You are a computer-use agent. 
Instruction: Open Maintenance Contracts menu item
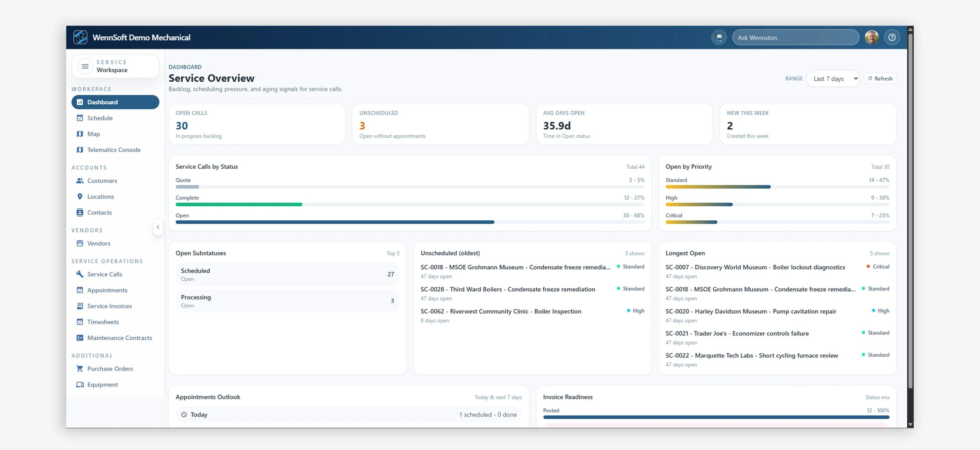click(x=119, y=338)
